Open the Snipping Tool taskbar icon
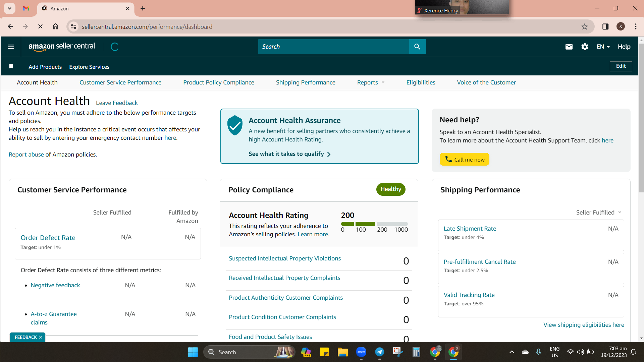 click(398, 352)
